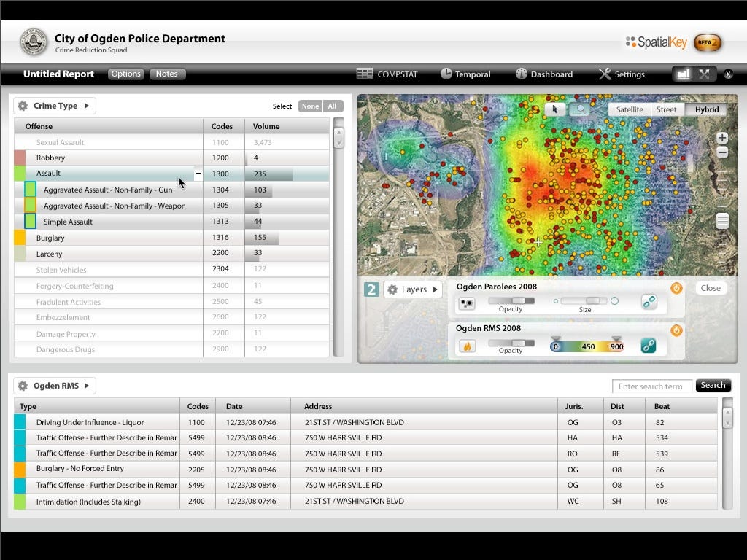Activate the map magnifier search tool

[x=579, y=109]
